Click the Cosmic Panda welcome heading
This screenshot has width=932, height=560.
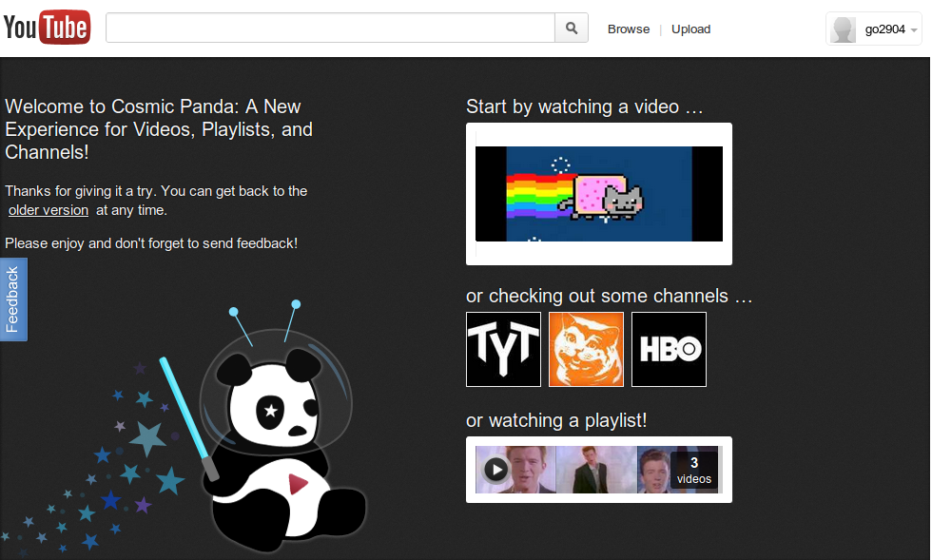[x=159, y=129]
